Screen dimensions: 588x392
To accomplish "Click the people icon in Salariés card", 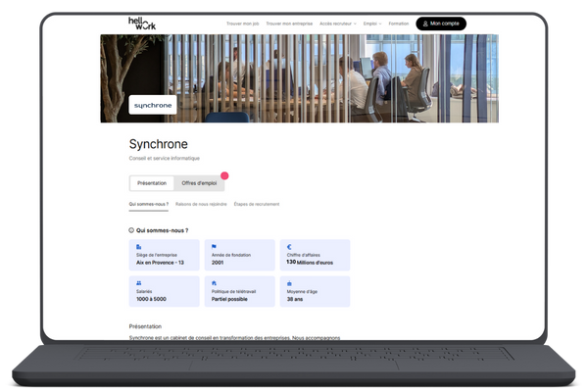I will (x=139, y=283).
